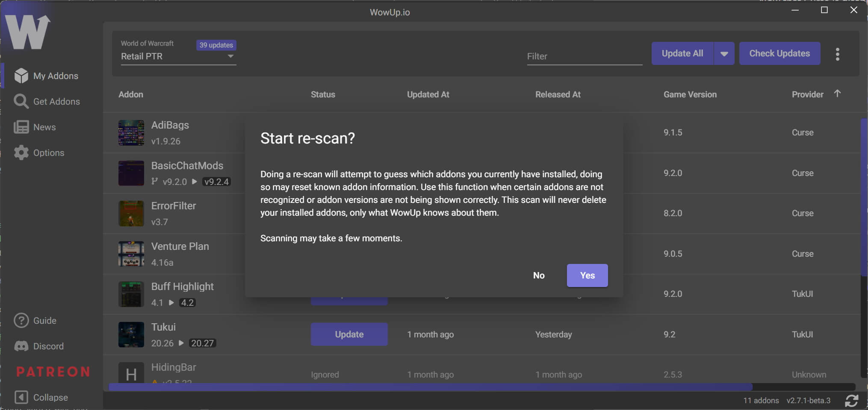Click Venture Plan game version 9.0.5
868x410 pixels.
click(673, 254)
